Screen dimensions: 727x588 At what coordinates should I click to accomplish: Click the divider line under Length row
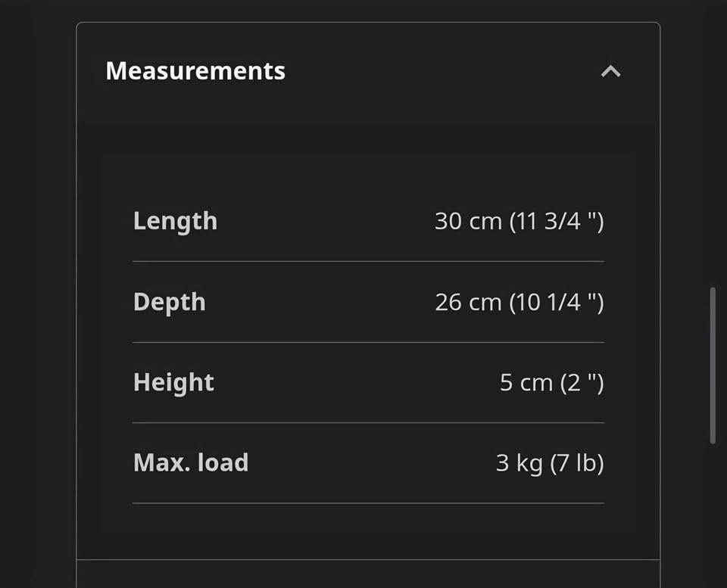tap(369, 261)
